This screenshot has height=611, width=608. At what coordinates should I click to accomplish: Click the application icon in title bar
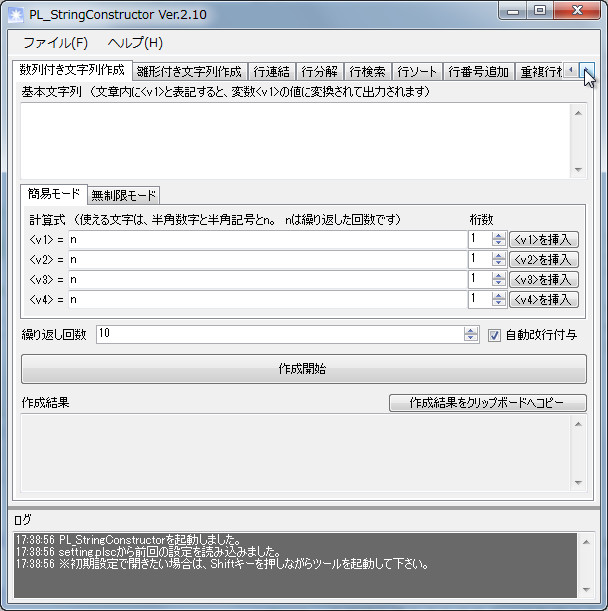point(16,15)
